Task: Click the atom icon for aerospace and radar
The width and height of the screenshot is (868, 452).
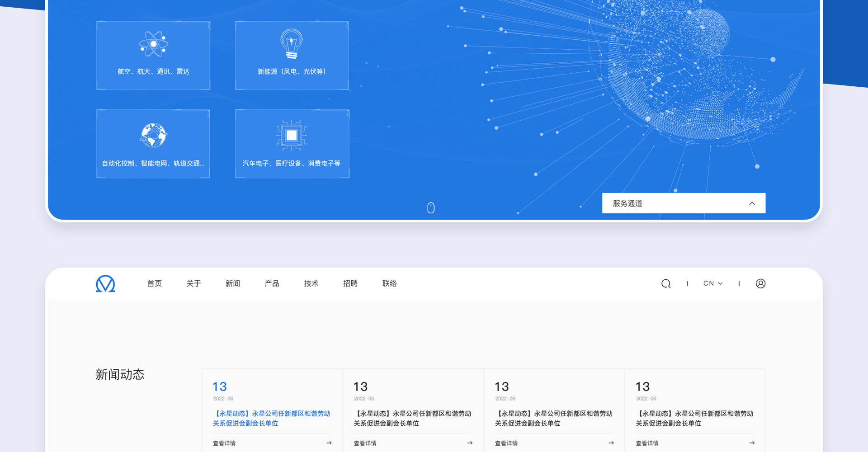Action: pyautogui.click(x=153, y=44)
